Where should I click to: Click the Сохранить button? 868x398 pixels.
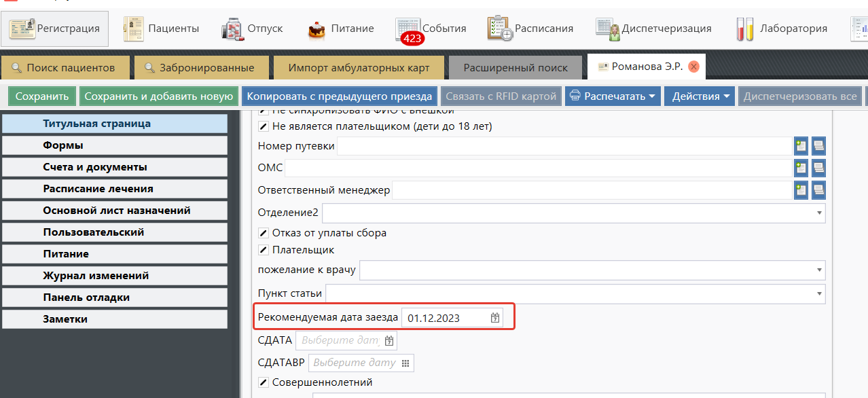[x=42, y=96]
